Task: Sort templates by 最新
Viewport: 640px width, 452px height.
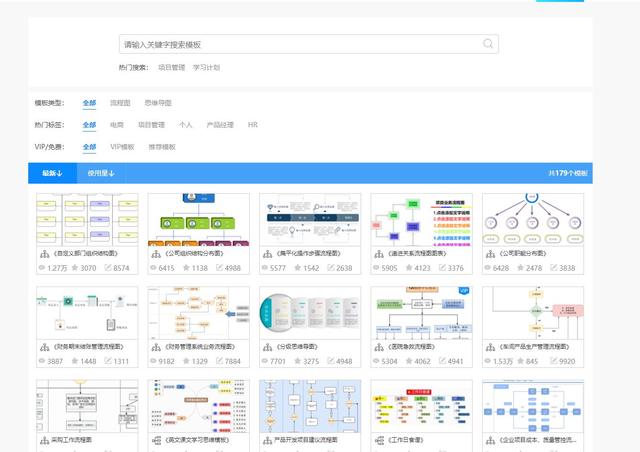Action: [52, 173]
